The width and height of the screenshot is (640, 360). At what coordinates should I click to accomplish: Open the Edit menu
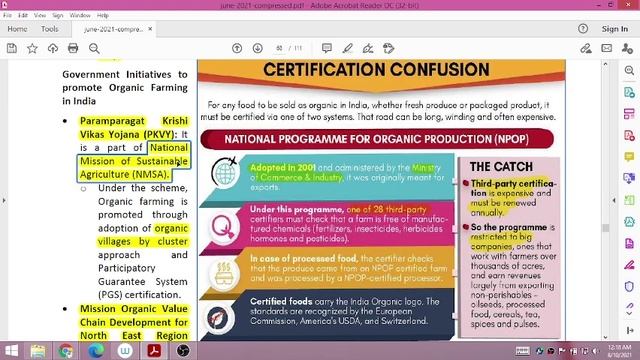23,15
